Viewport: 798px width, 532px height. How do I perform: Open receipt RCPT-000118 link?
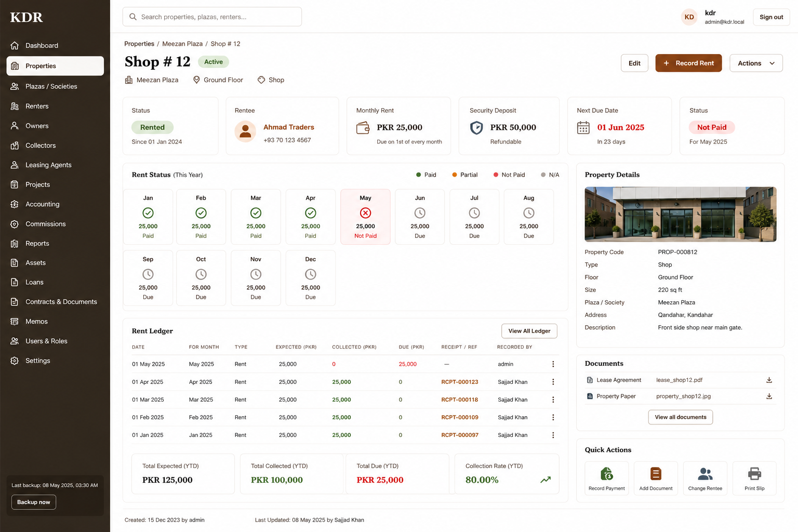[460, 400]
